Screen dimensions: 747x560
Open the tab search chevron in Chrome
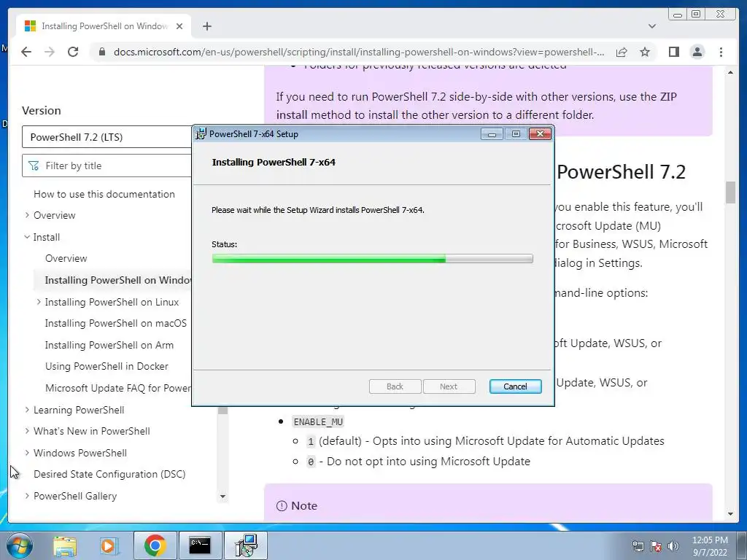point(652,26)
